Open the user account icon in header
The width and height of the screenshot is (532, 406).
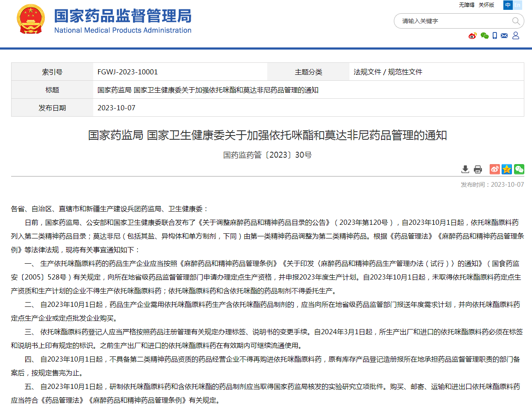(x=516, y=36)
